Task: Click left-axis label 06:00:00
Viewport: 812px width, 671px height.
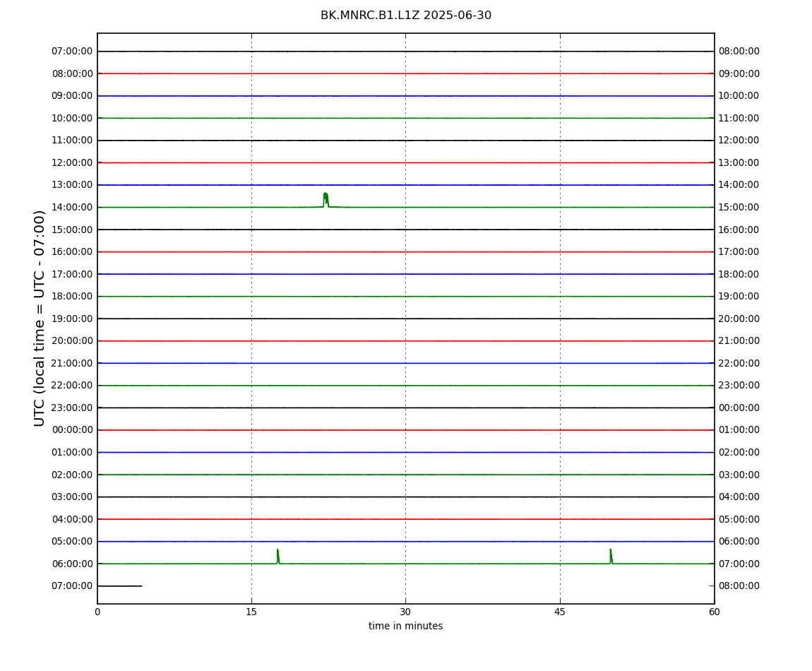Action: pos(72,564)
